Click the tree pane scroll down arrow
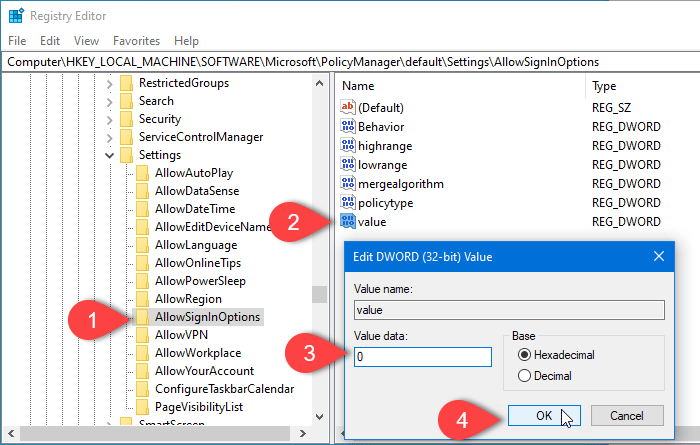The height and width of the screenshot is (445, 700). tap(319, 416)
